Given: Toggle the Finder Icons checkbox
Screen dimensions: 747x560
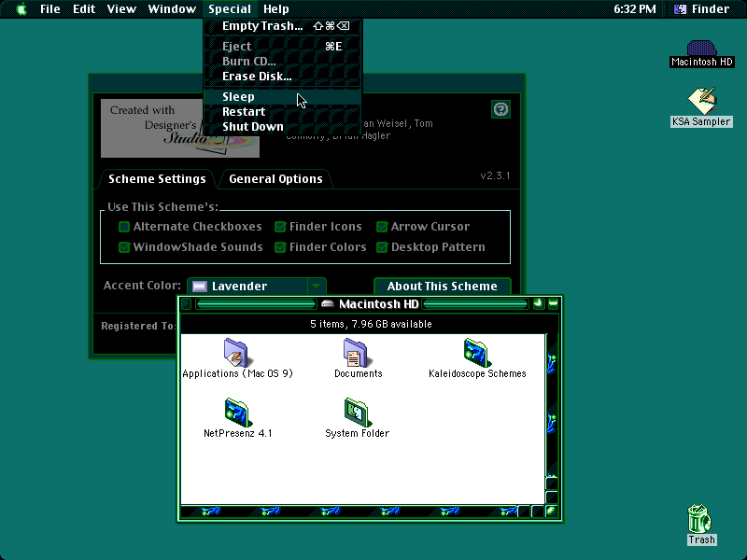Looking at the screenshot, I should click(x=280, y=227).
